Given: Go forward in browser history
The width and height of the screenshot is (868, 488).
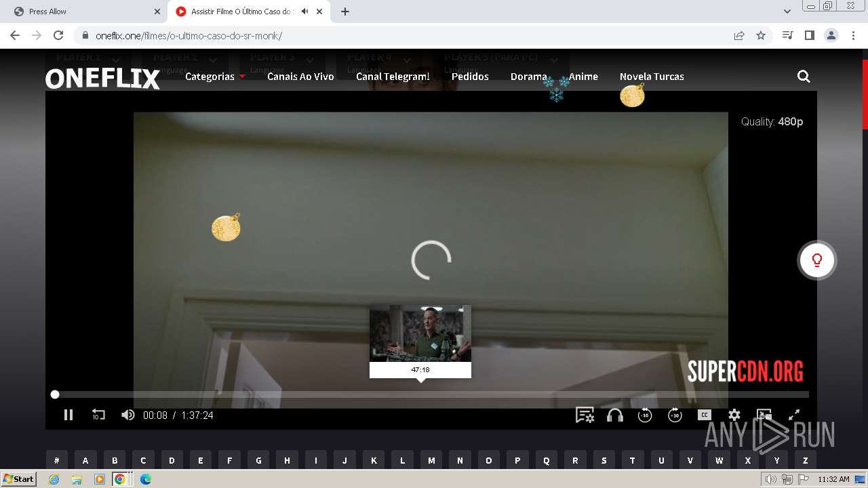Looking at the screenshot, I should point(37,35).
